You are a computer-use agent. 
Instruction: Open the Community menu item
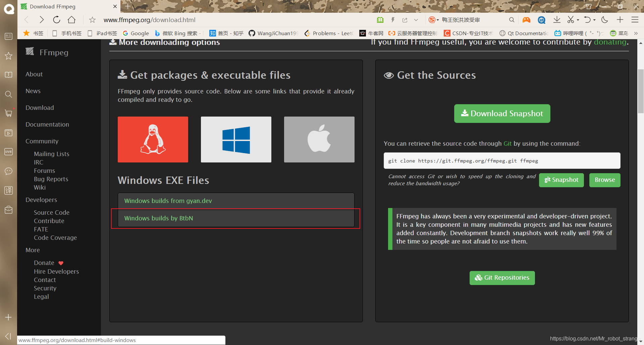42,141
